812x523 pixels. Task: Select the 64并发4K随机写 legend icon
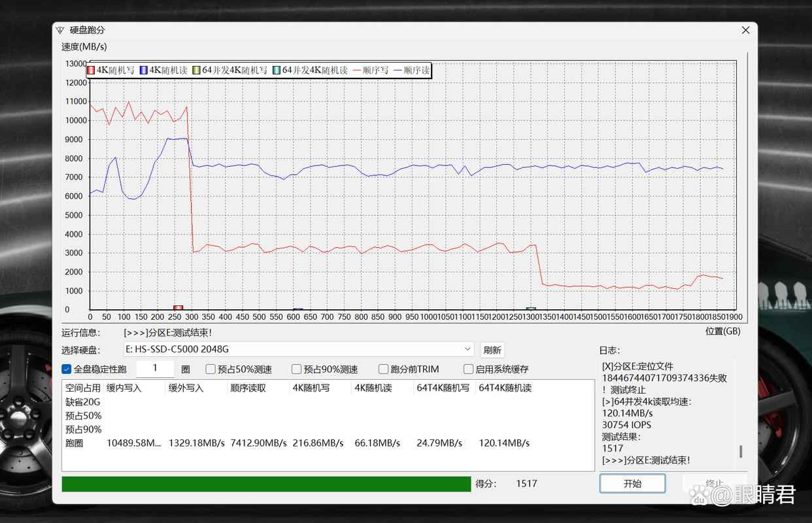pyautogui.click(x=196, y=70)
